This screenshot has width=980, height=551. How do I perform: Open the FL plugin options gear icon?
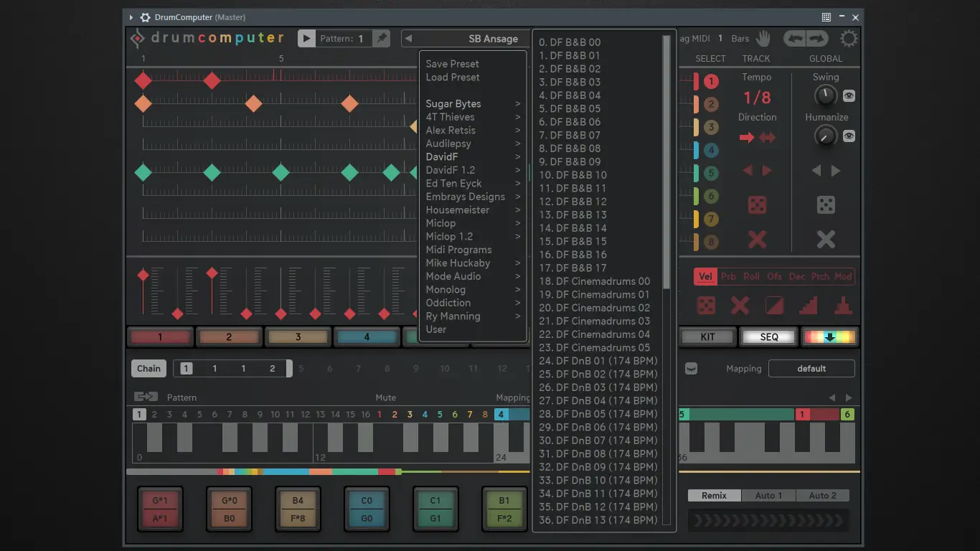tap(145, 17)
